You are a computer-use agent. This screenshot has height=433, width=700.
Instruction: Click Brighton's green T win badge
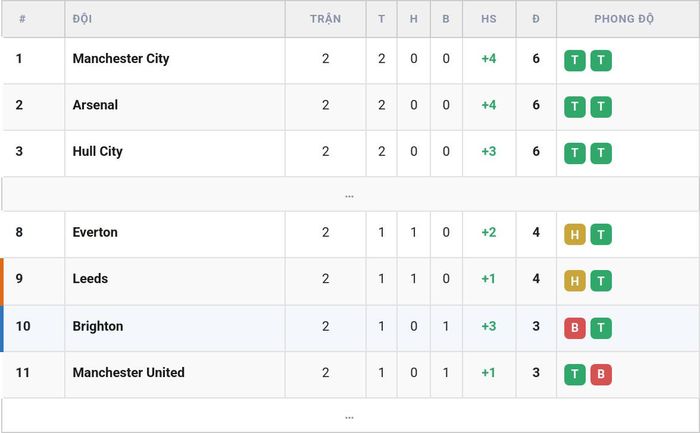coord(601,328)
